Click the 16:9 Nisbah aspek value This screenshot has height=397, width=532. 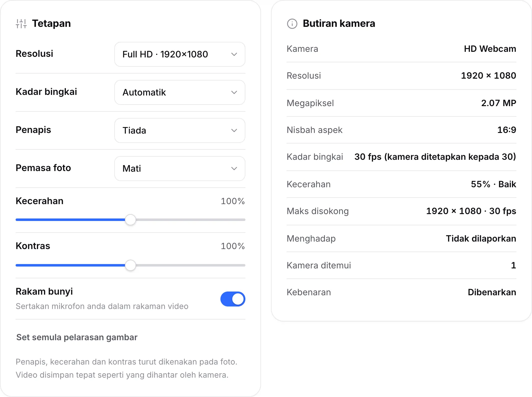(x=507, y=130)
